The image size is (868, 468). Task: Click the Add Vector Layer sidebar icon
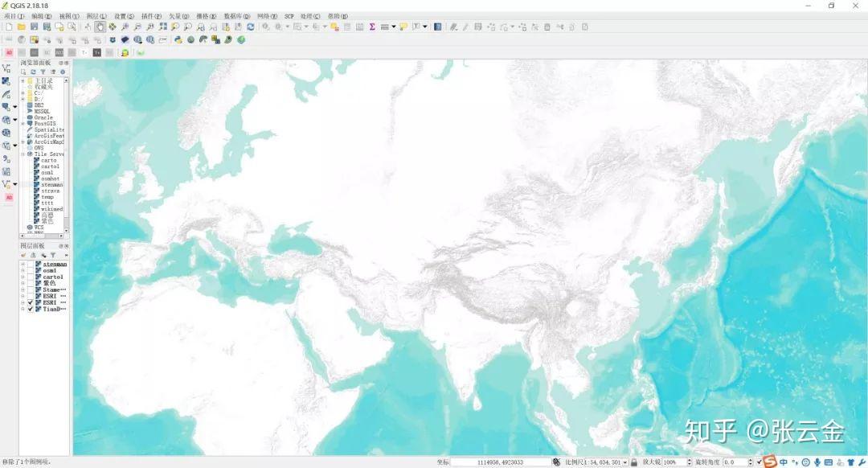tap(6, 68)
